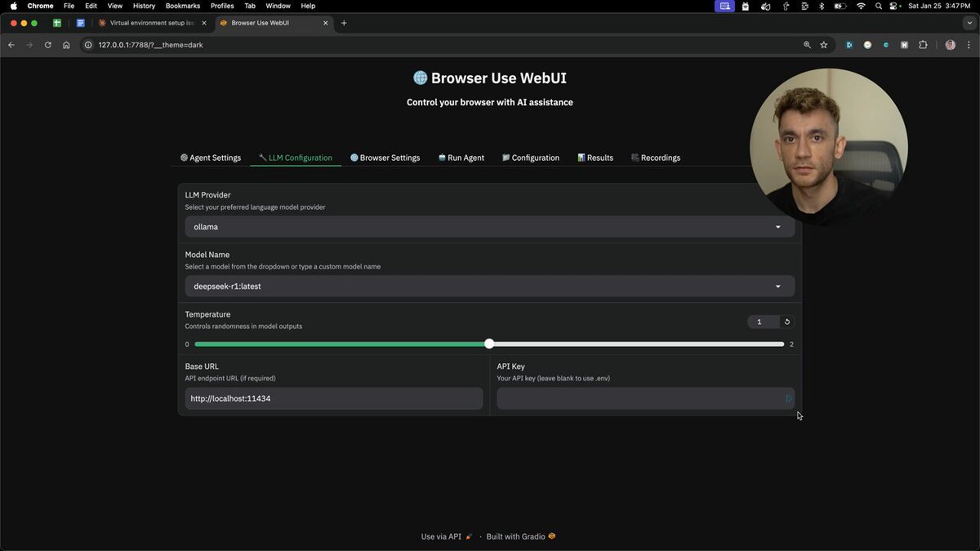This screenshot has height=551, width=980.
Task: Click the blue D extension icon
Action: 849,45
